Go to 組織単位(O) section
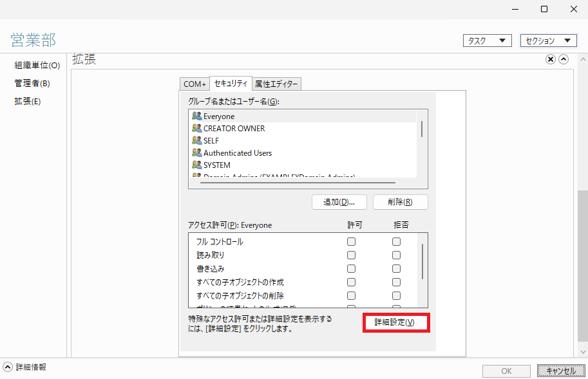Image resolution: width=588 pixels, height=379 pixels. click(x=37, y=65)
